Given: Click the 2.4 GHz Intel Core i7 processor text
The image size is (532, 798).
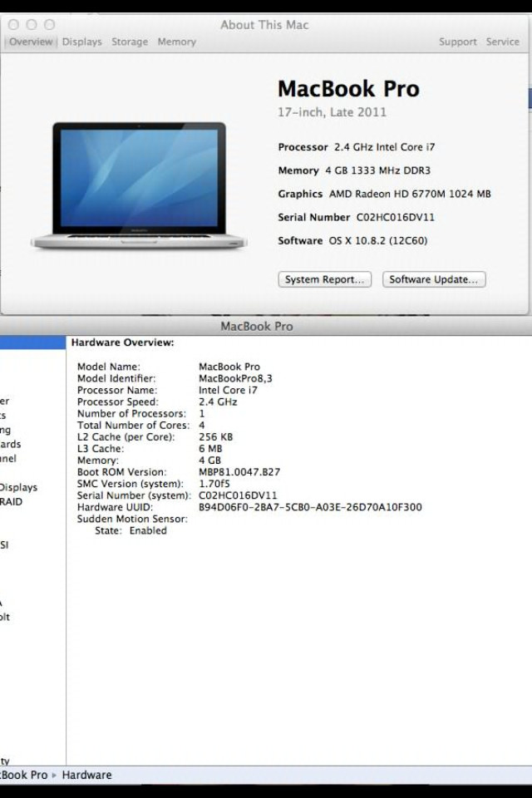Looking at the screenshot, I should tap(384, 147).
